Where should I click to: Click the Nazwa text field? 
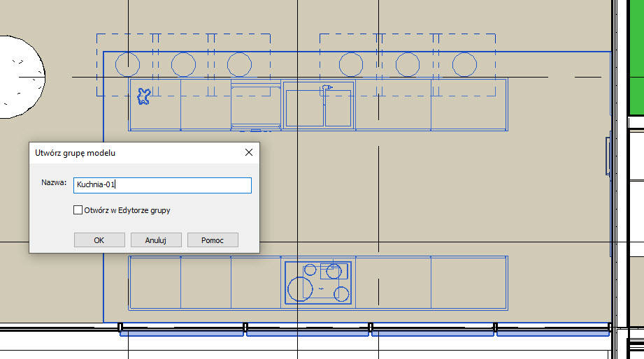[162, 185]
